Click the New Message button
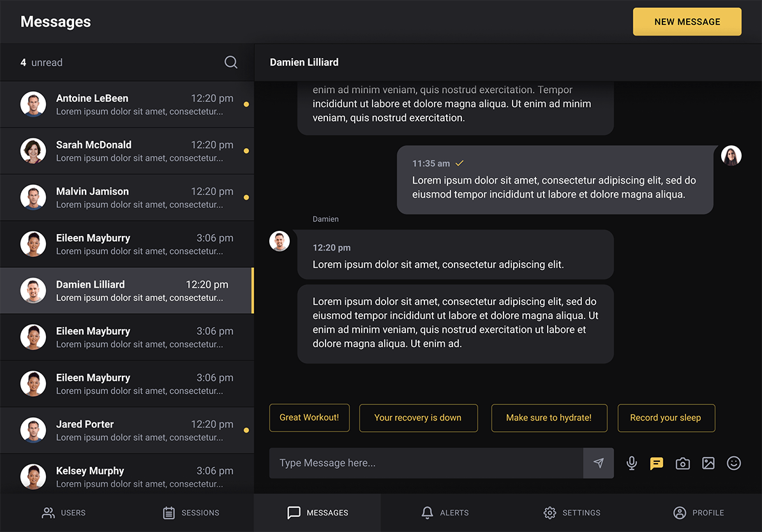Image resolution: width=762 pixels, height=532 pixels. (x=687, y=22)
